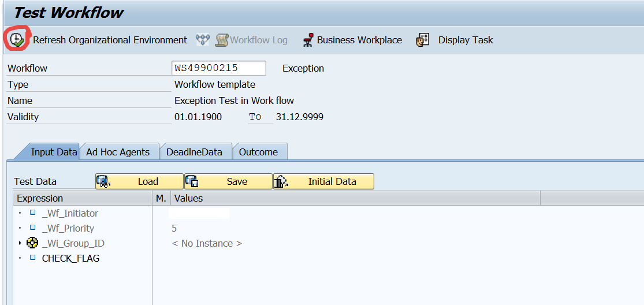Screen dimensions: 644x305
Task: Select the _Wf_Priority tree row
Action: click(x=68, y=228)
